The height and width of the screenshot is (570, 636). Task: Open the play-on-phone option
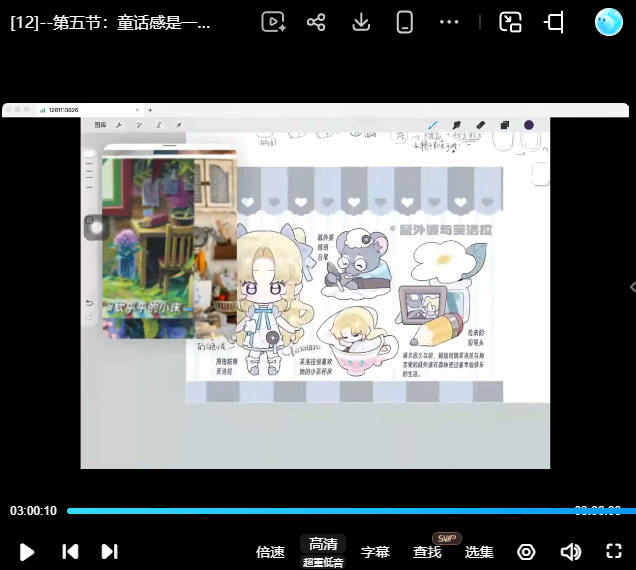(404, 22)
